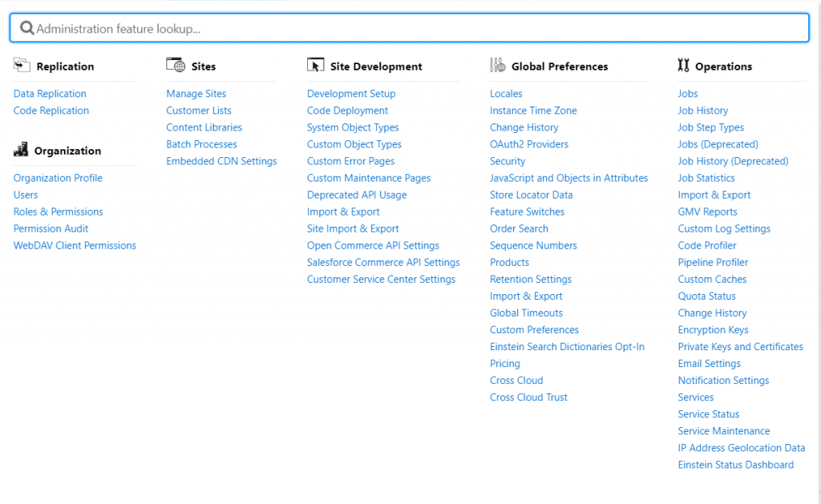Focus the Administration feature lookup field
The height and width of the screenshot is (504, 821).
pyautogui.click(x=410, y=28)
